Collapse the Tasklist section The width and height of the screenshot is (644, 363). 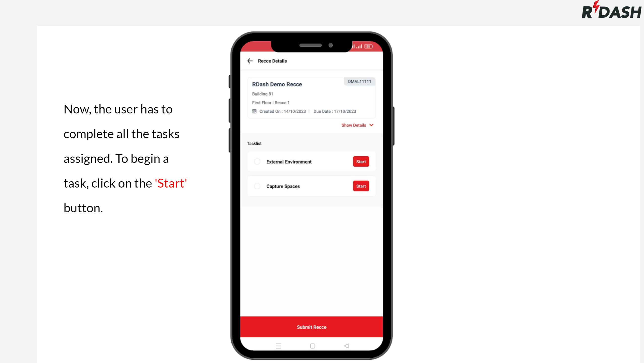(254, 143)
